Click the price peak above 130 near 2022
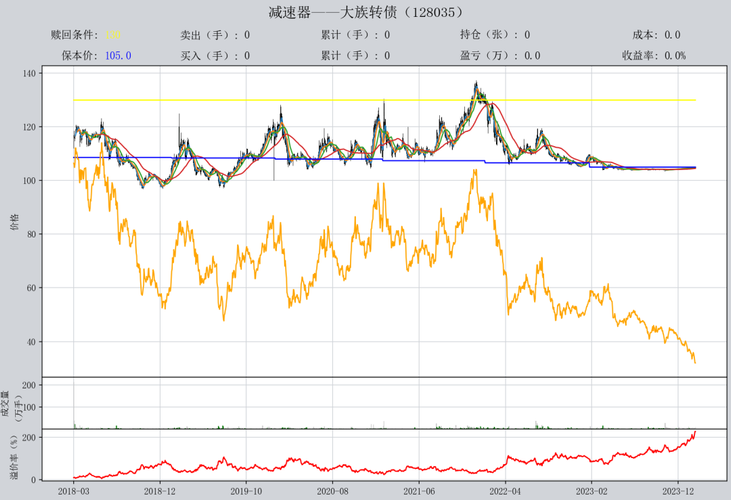731x500 pixels. click(476, 85)
